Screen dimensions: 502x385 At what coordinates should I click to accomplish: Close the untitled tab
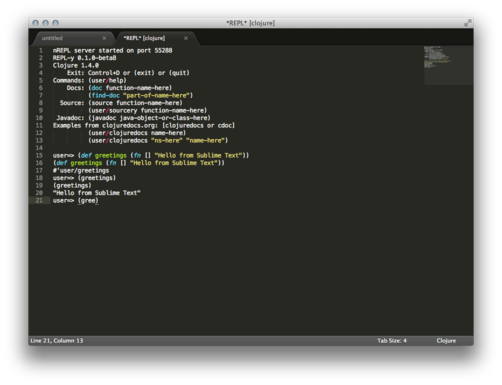(x=104, y=38)
